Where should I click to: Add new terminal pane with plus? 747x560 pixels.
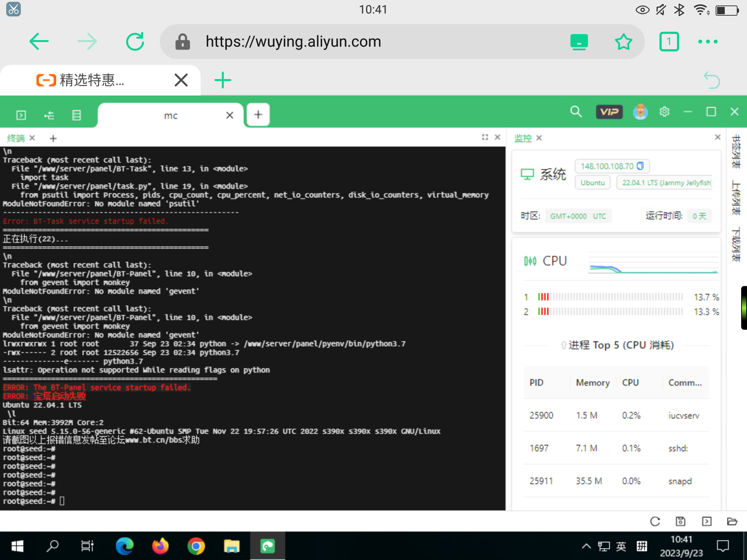53,138
